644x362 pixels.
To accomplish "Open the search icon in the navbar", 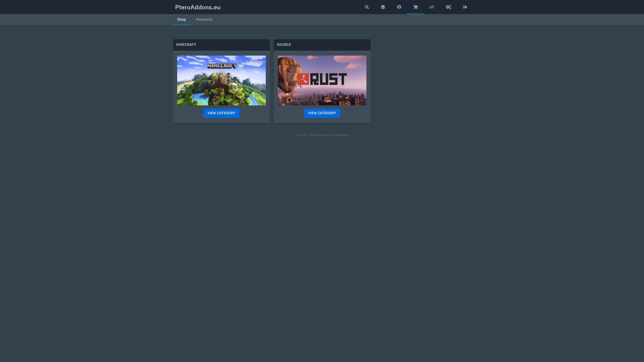I will click(x=366, y=7).
